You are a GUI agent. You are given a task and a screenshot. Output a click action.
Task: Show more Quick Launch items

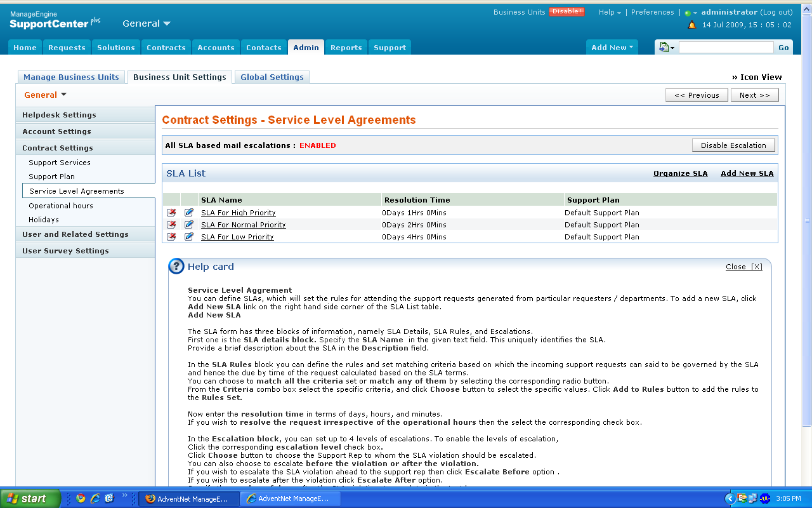[124, 495]
